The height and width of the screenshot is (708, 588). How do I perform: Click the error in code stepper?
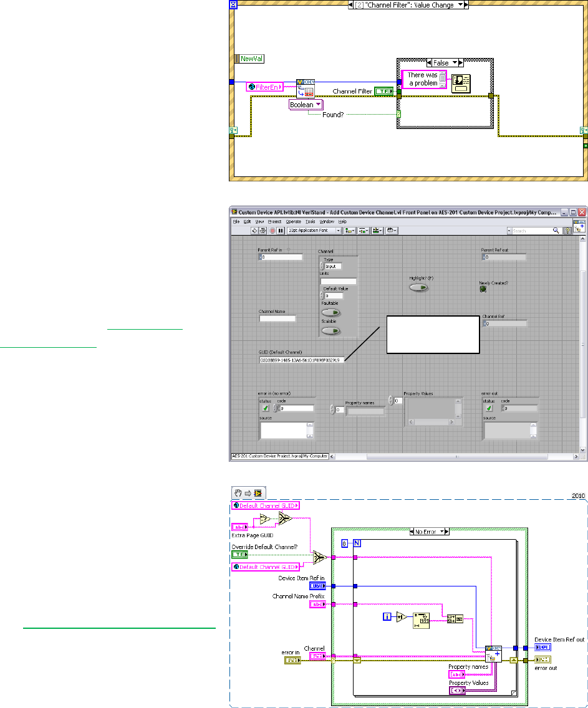(x=275, y=408)
